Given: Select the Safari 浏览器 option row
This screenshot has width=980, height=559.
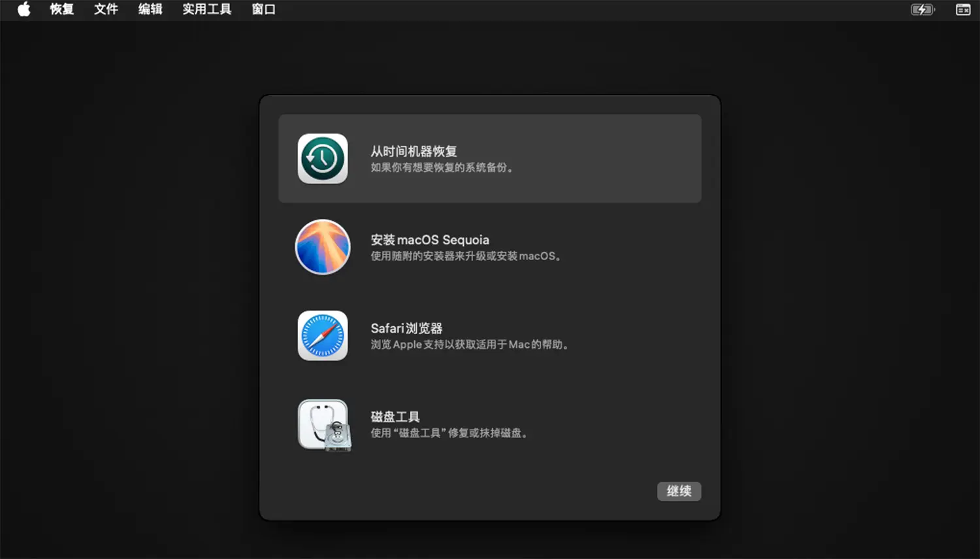Looking at the screenshot, I should pos(489,335).
